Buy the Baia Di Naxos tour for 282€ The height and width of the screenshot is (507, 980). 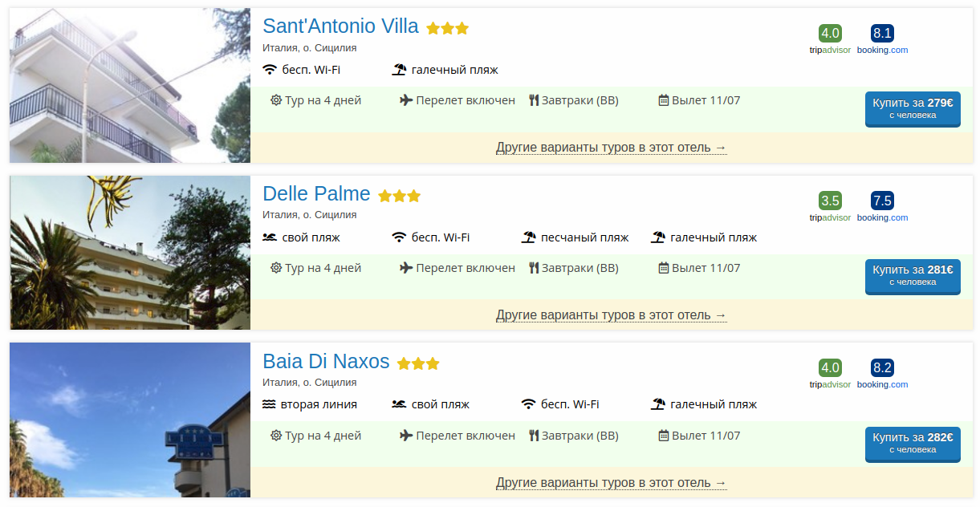pos(913,444)
